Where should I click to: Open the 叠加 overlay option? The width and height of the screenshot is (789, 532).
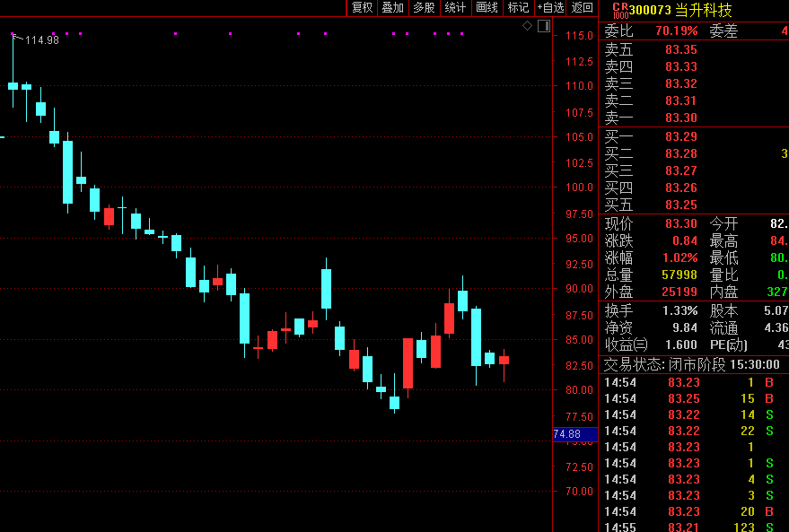coord(392,8)
